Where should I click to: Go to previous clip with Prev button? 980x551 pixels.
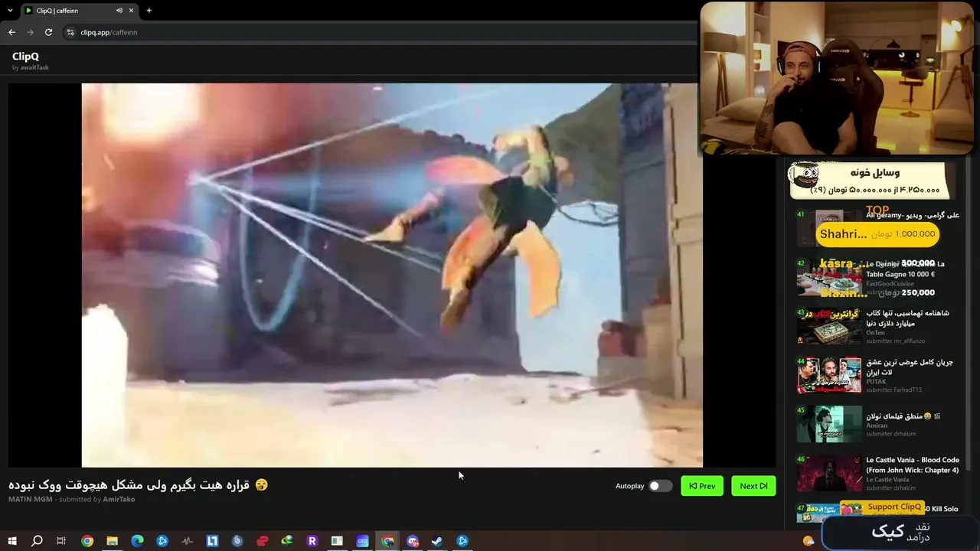coord(702,486)
